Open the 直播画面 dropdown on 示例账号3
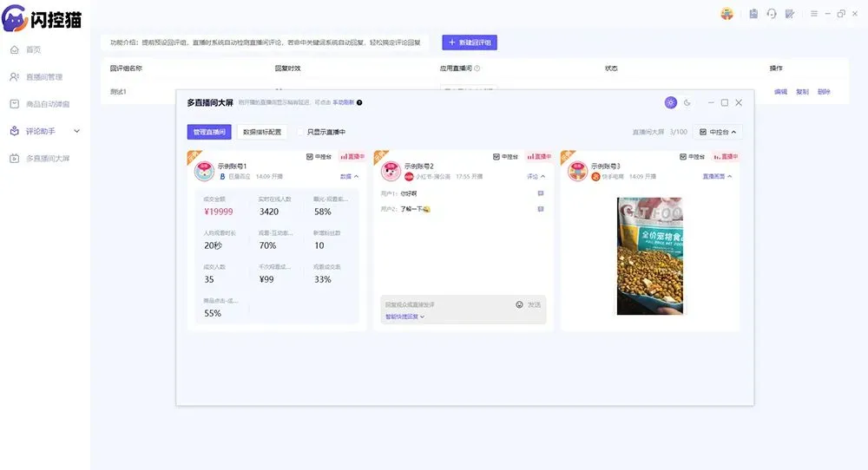The height and width of the screenshot is (470, 868). click(718, 176)
